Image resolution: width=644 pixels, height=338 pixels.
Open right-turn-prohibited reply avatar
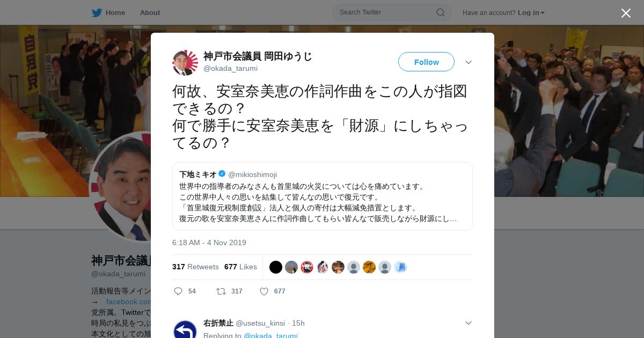[185, 329]
